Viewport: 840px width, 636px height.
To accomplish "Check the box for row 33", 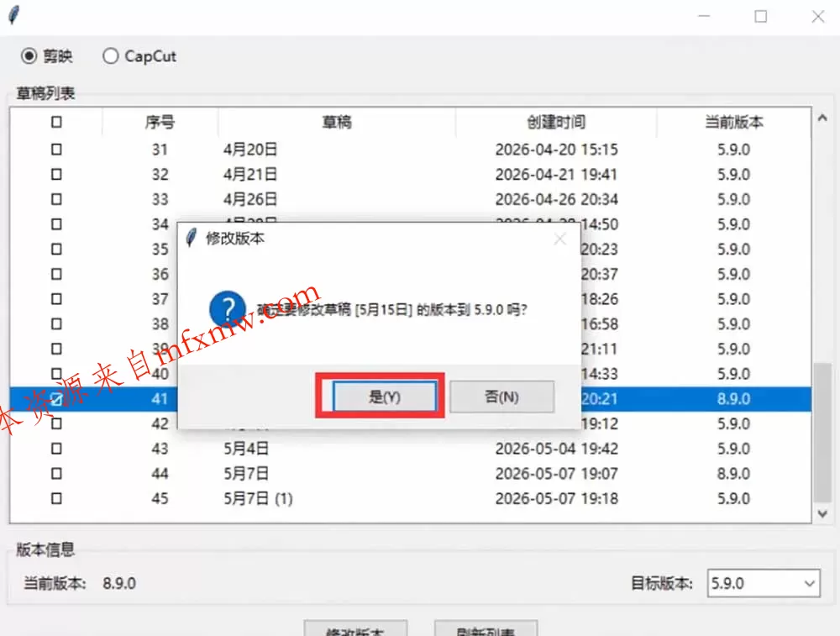I will (x=56, y=199).
